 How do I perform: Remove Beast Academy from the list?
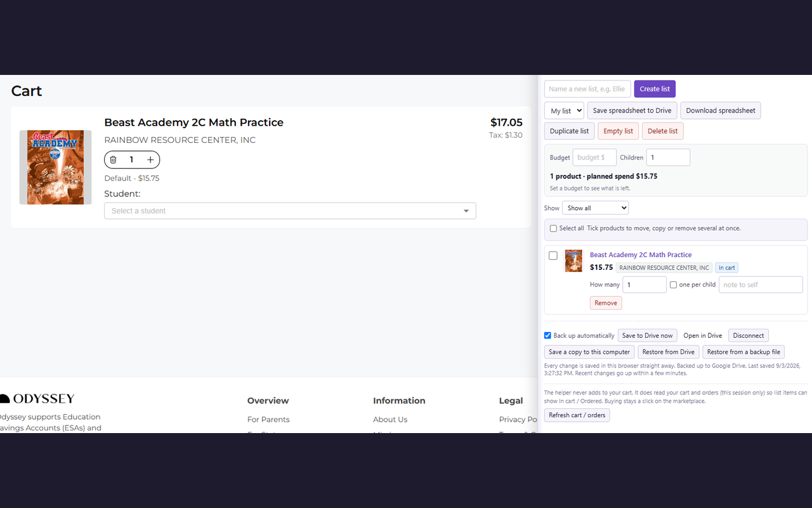(606, 303)
